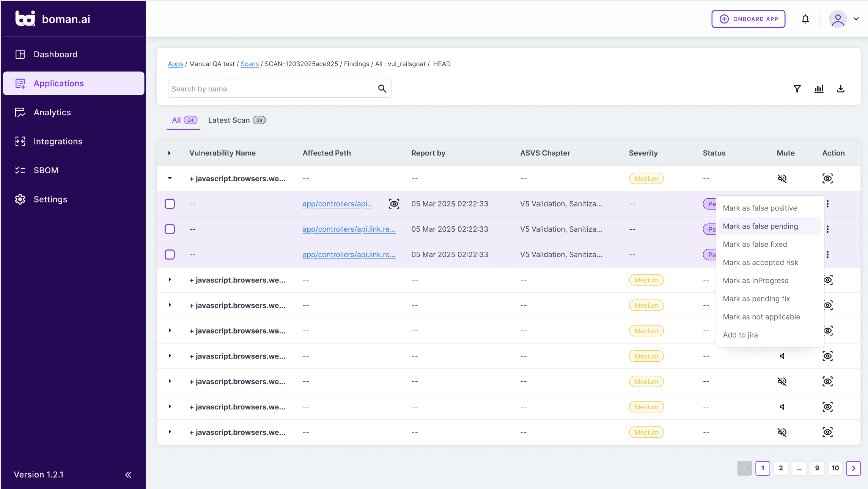This screenshot has height=489, width=868.
Task: Click the filter funnel icon
Action: tap(797, 89)
